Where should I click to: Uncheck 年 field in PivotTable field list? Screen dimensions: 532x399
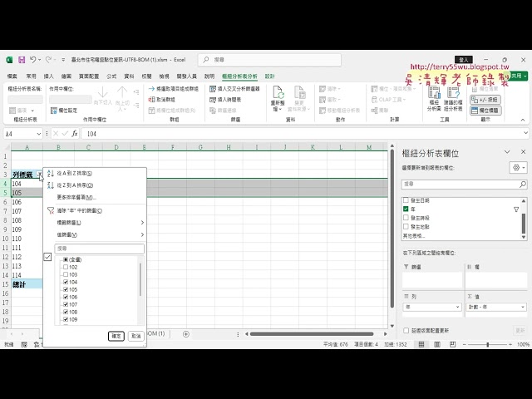click(x=406, y=209)
